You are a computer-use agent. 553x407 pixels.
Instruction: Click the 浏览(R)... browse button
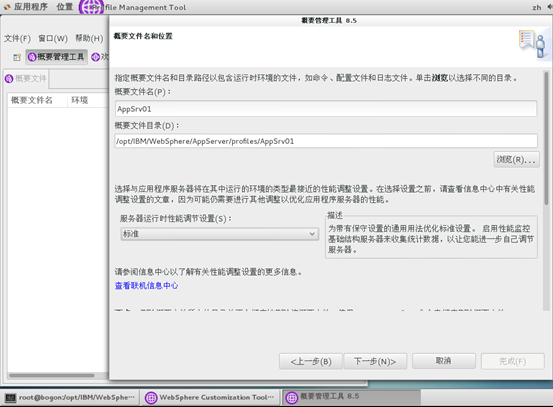[516, 159]
